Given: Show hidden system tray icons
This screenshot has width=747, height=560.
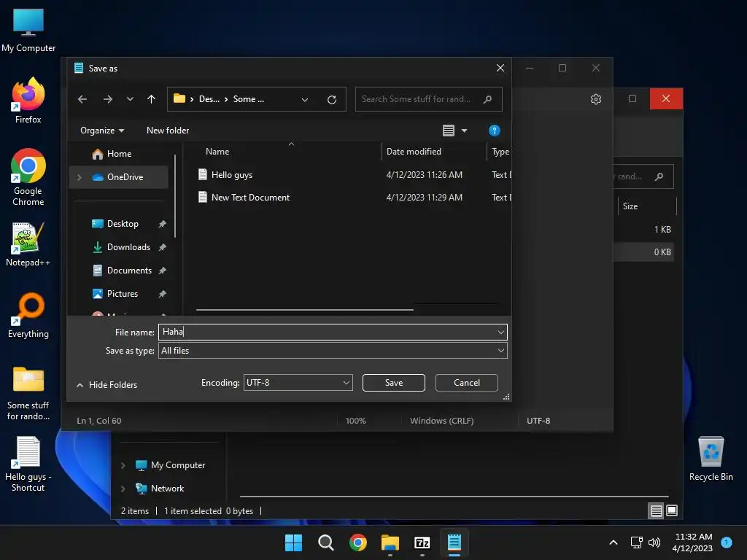Looking at the screenshot, I should pyautogui.click(x=613, y=542).
